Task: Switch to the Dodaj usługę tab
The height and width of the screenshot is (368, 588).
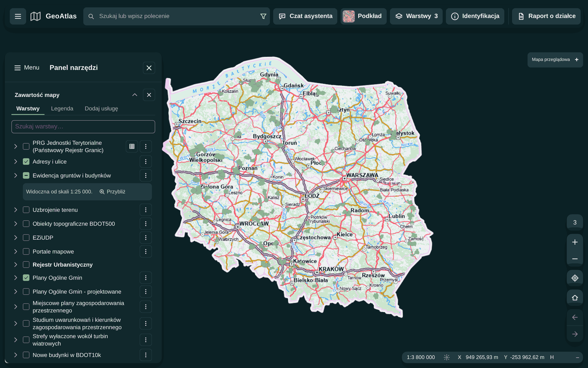Action: (101, 109)
